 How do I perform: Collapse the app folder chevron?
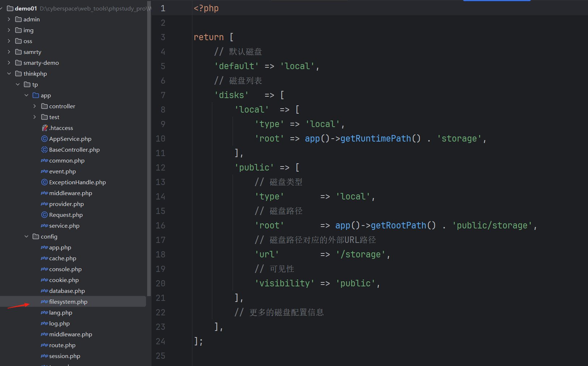[26, 95]
